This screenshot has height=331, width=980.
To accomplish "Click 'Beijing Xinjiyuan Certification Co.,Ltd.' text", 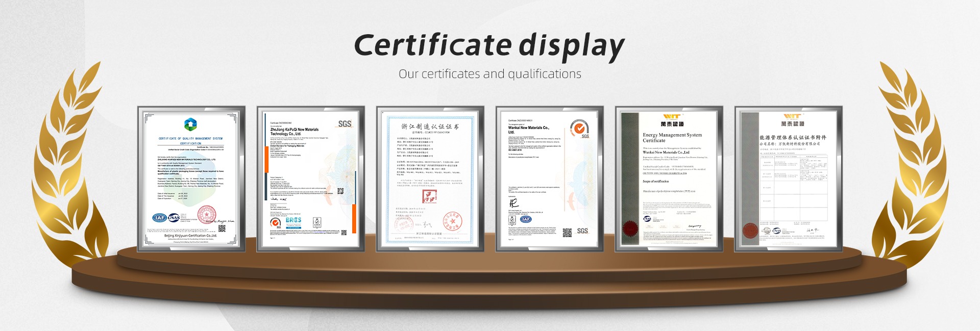I will click(190, 236).
